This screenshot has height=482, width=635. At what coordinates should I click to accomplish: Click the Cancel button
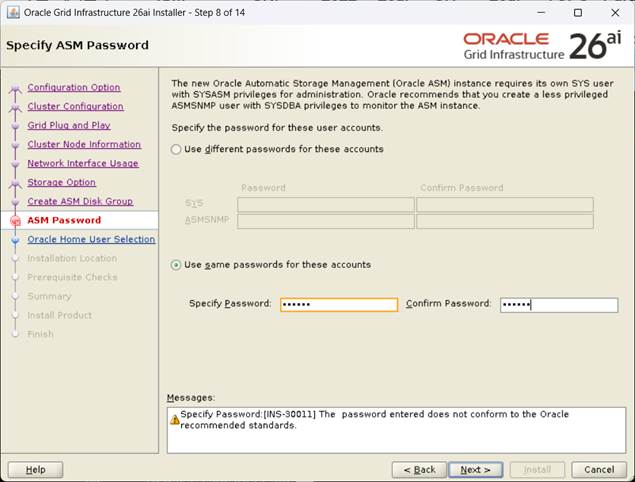(599, 470)
